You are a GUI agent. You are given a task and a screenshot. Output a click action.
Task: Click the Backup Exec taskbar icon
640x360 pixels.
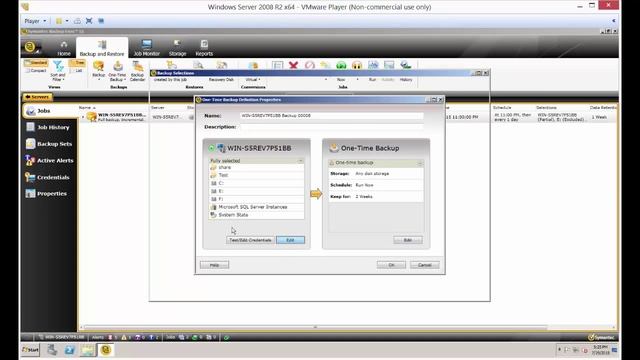click(x=106, y=350)
